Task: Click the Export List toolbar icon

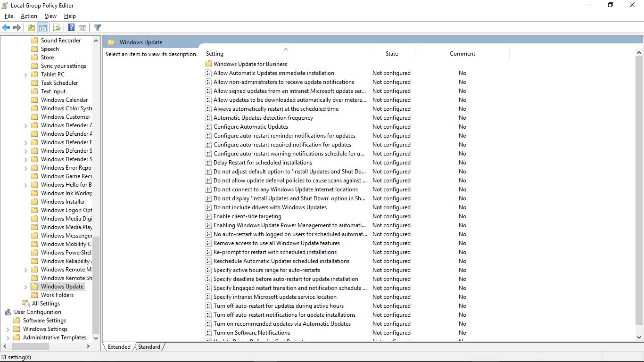Action: [57, 28]
